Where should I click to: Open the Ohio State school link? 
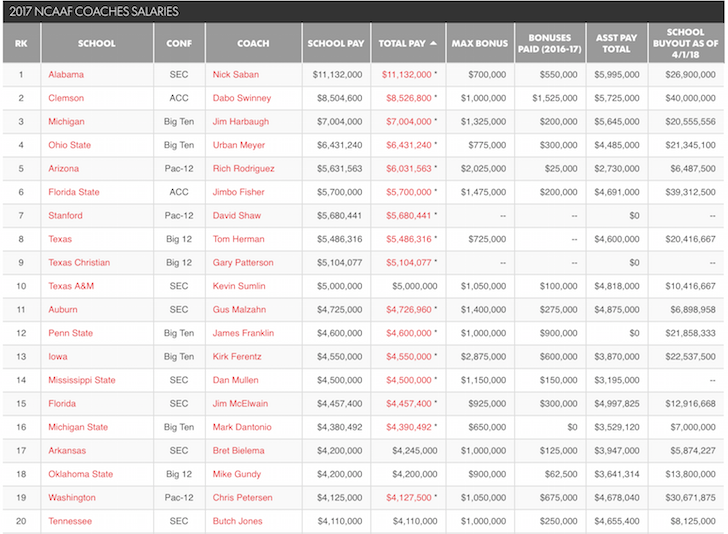[x=70, y=145]
